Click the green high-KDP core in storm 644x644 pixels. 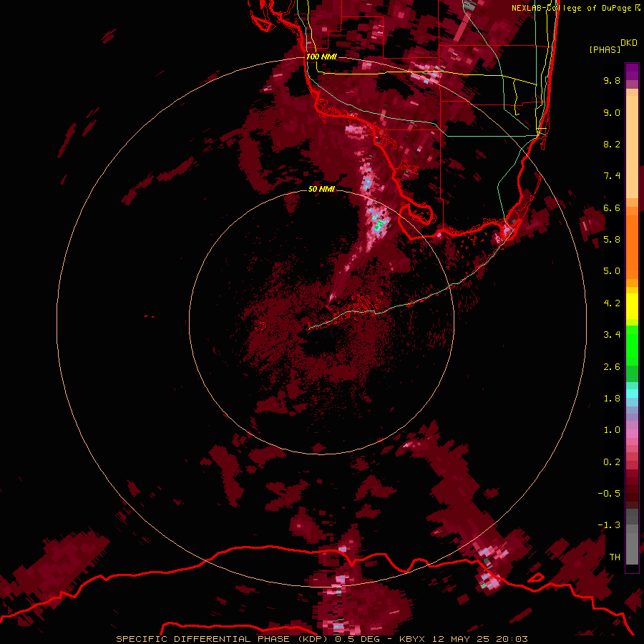(379, 225)
